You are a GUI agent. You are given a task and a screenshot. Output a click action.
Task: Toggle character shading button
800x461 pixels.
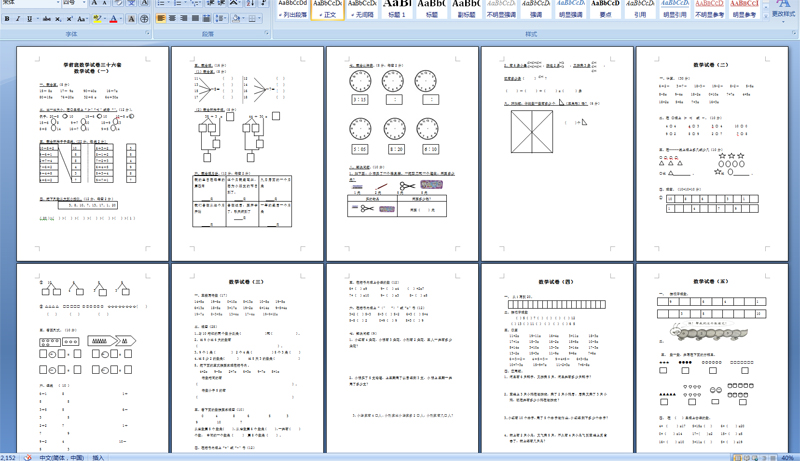tap(132, 19)
